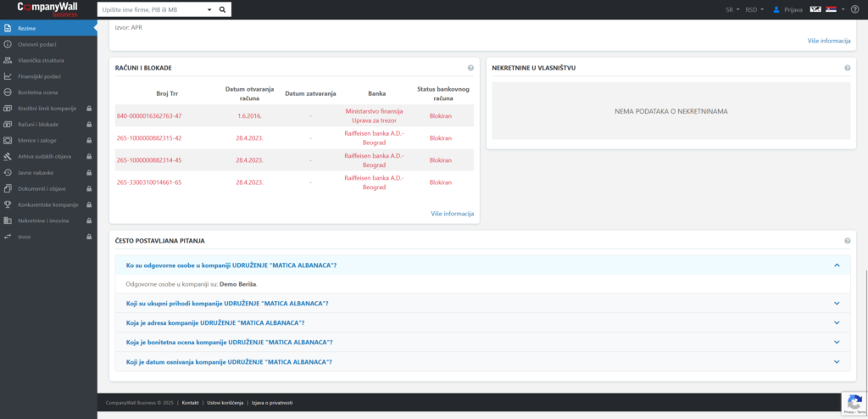Image resolution: width=868 pixels, height=419 pixels.
Task: Open Vlasnička struktura in the sidebar
Action: pyautogui.click(x=42, y=60)
